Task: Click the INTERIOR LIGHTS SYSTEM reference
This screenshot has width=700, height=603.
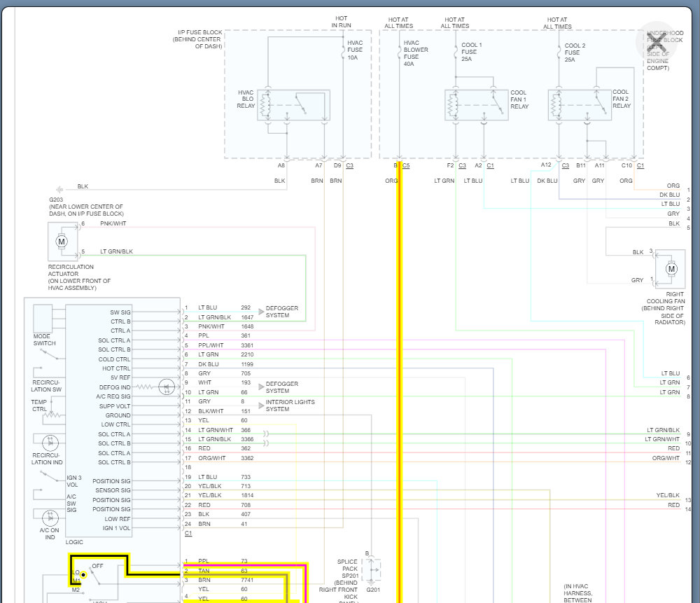Action: click(290, 406)
